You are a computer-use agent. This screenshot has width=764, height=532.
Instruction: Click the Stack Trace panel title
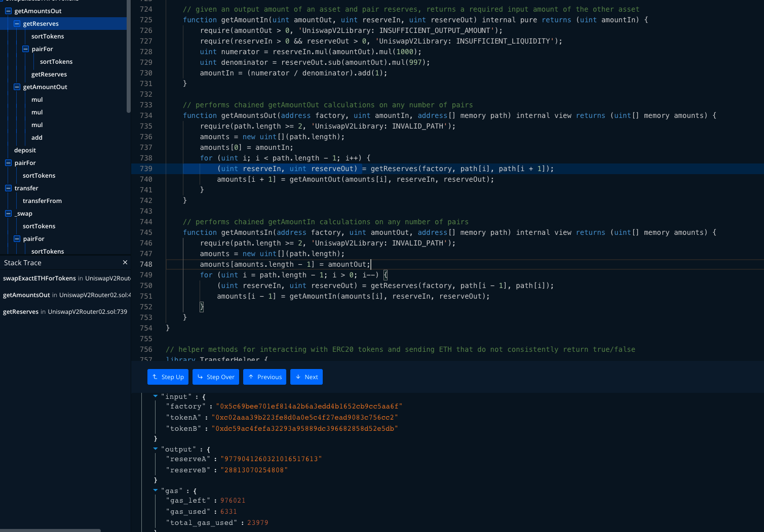[23, 263]
